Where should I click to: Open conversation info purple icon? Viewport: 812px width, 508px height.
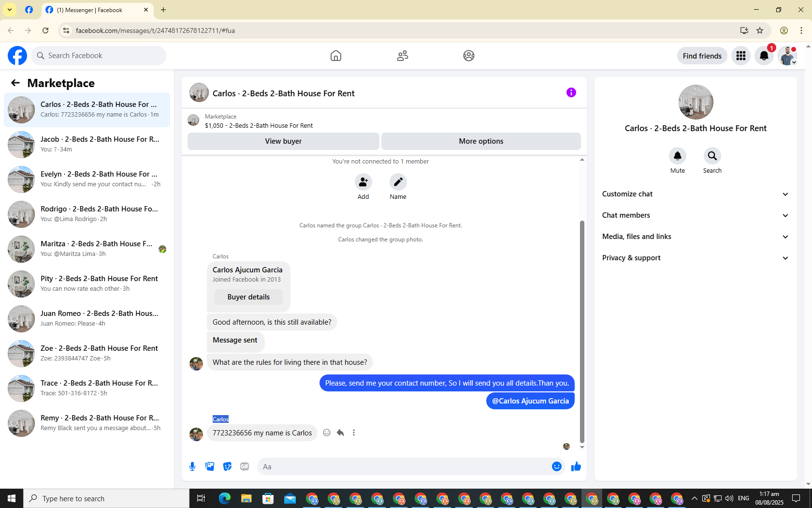point(571,92)
